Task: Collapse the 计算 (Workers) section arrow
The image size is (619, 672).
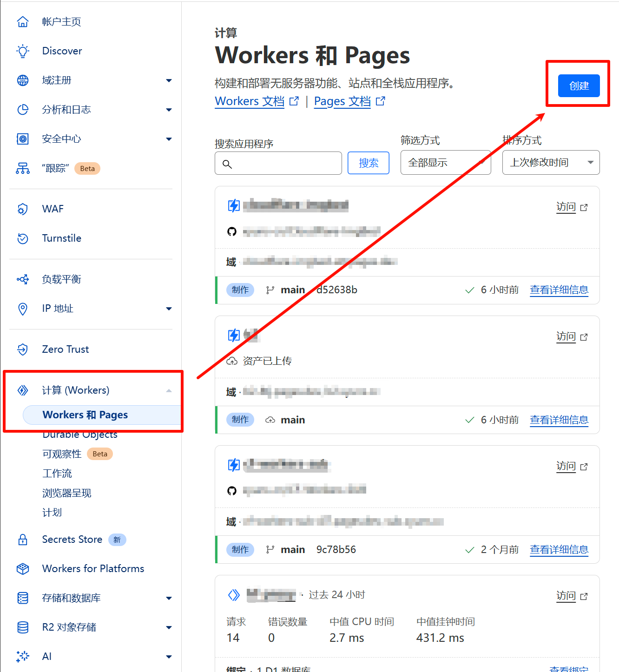Action: coord(169,391)
